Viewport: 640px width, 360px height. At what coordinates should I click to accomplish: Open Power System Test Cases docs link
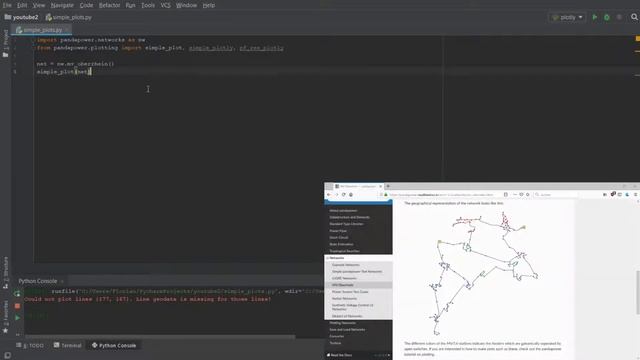[350, 292]
